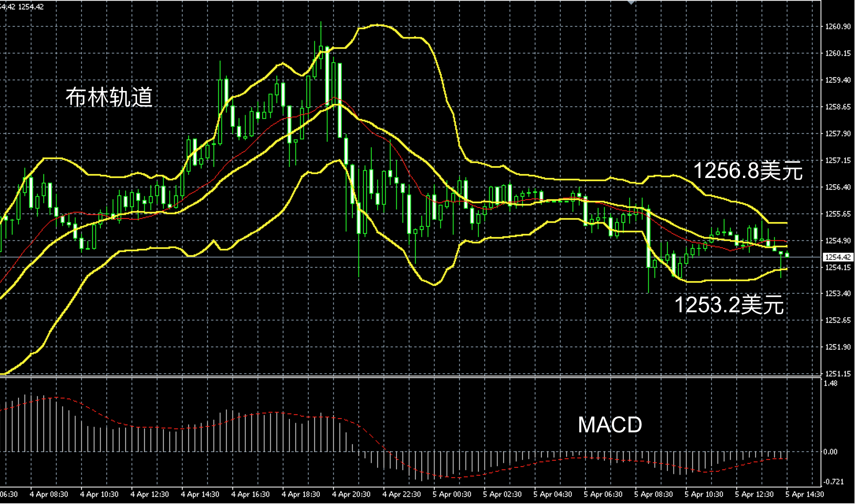Click the MACD 1.48 scale label

point(830,383)
